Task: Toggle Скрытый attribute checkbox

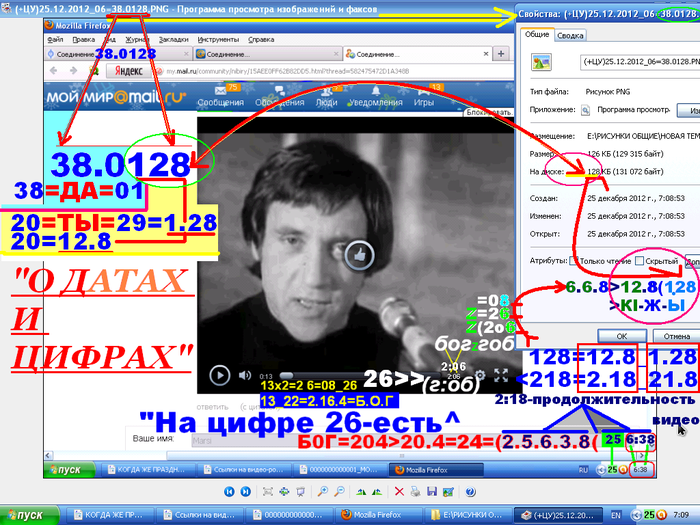Action: click(x=639, y=261)
